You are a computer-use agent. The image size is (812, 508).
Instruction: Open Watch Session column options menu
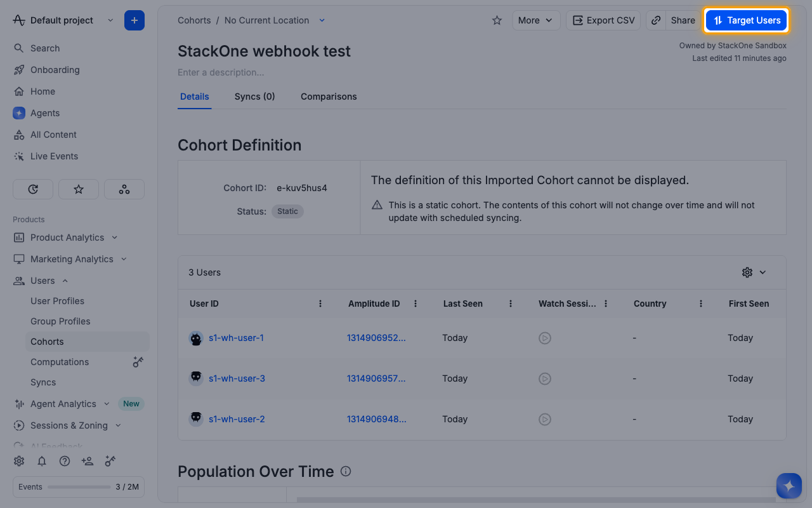click(x=606, y=304)
